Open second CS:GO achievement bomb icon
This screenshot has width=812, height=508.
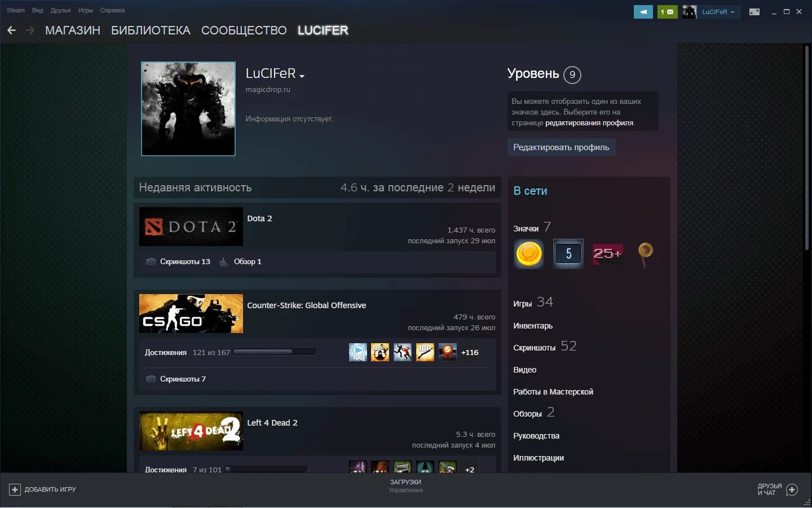click(x=380, y=352)
